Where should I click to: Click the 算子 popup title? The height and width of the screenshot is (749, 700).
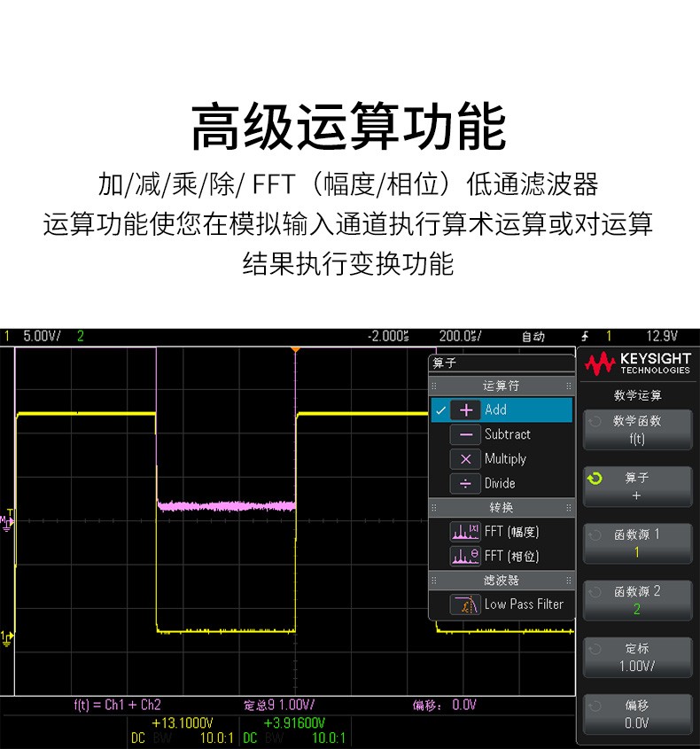445,363
